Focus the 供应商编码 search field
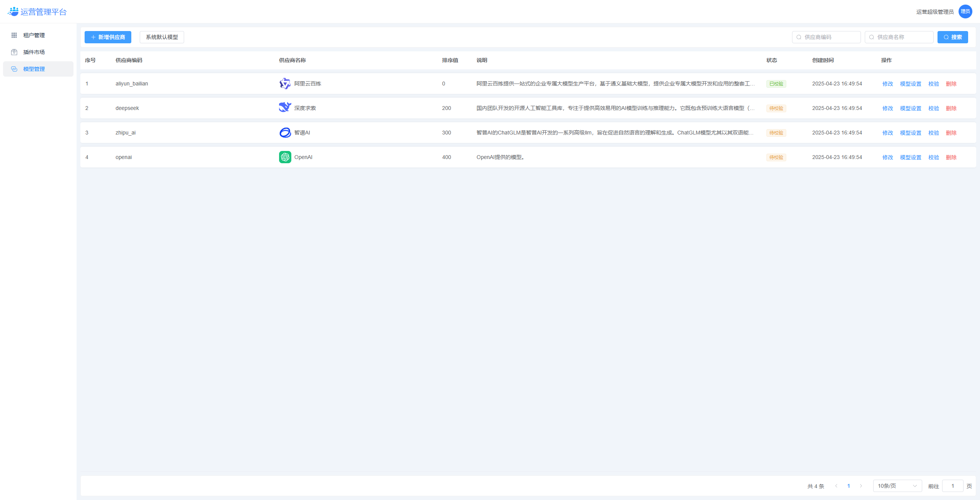This screenshot has height=500, width=980. [x=826, y=37]
